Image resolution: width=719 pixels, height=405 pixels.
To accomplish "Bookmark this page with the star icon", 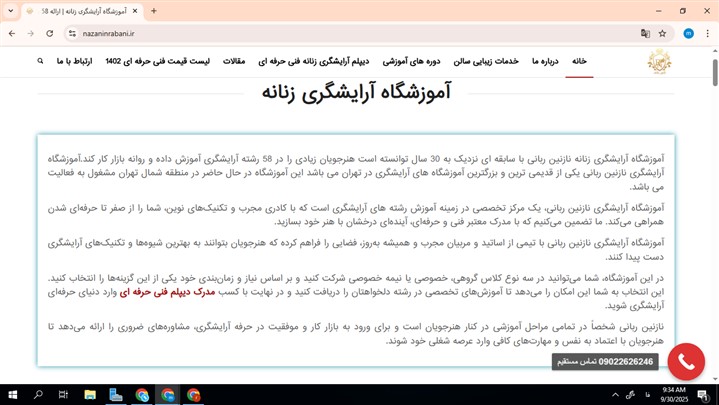I will click(x=662, y=33).
